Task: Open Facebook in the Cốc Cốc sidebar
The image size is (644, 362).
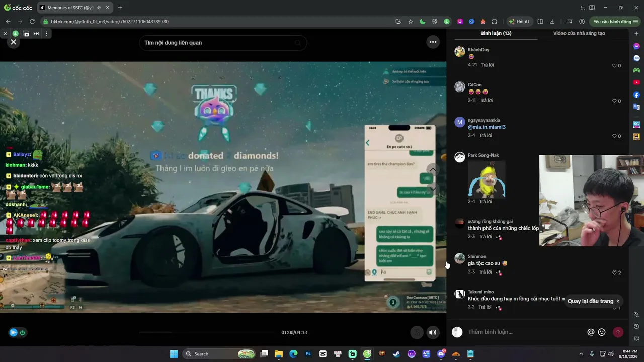Action: point(636,95)
